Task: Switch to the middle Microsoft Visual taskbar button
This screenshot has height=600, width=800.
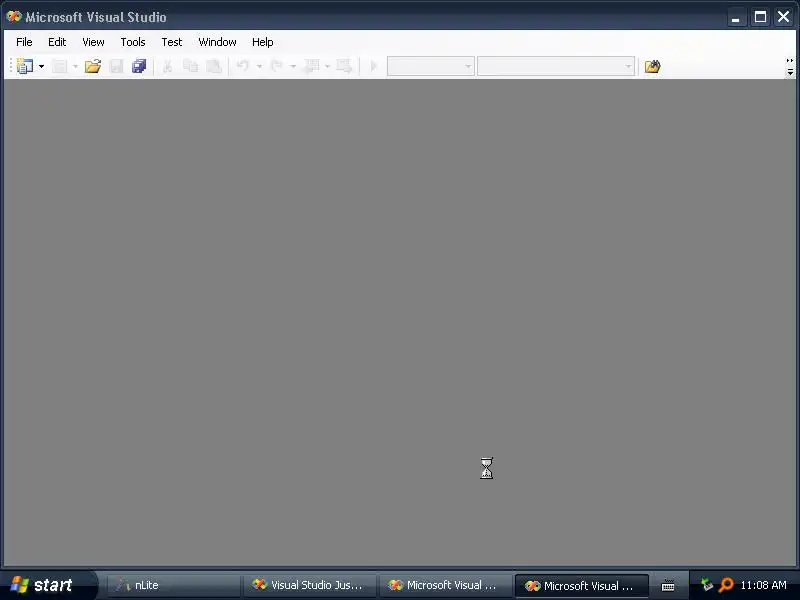Action: (x=445, y=585)
